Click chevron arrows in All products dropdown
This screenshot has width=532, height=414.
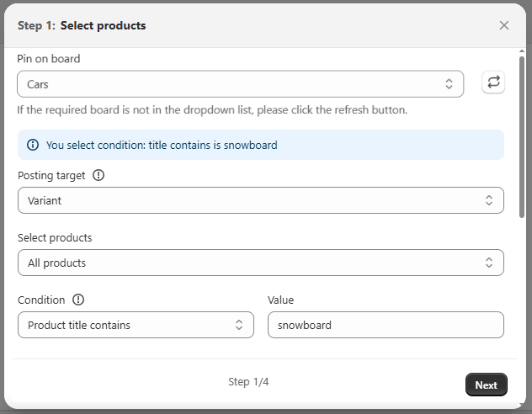(x=489, y=263)
